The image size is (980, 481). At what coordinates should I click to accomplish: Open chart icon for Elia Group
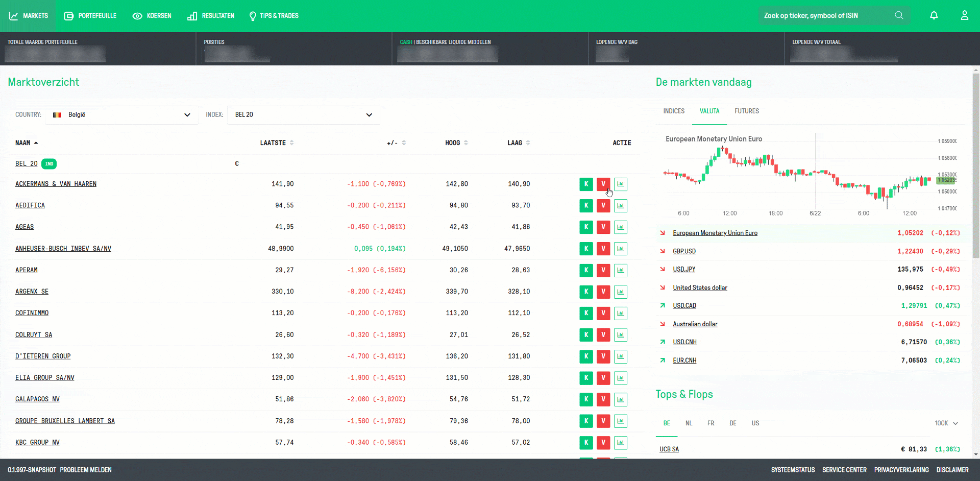tap(621, 378)
